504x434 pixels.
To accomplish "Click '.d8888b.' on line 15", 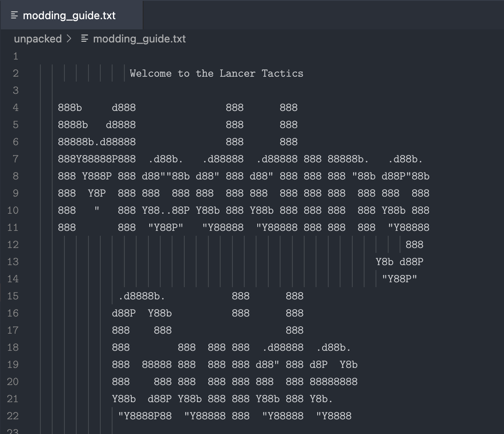I will coord(141,296).
